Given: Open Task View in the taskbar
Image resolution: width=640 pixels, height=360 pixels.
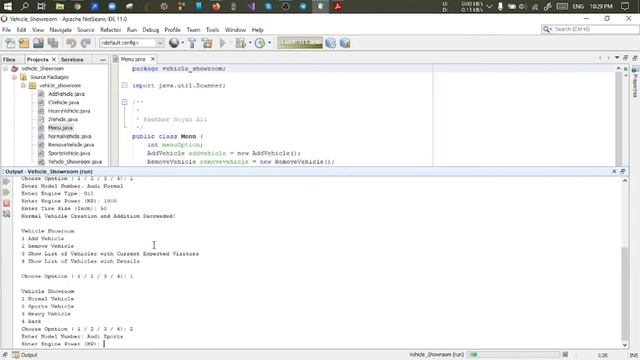Looking at the screenshot, I should coord(42,6).
